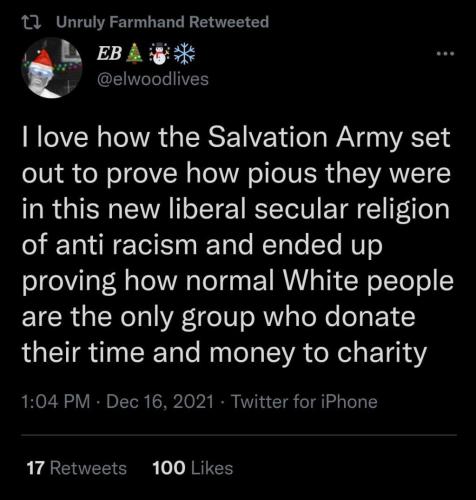Click the snowman emoji in display name

(x=160, y=54)
